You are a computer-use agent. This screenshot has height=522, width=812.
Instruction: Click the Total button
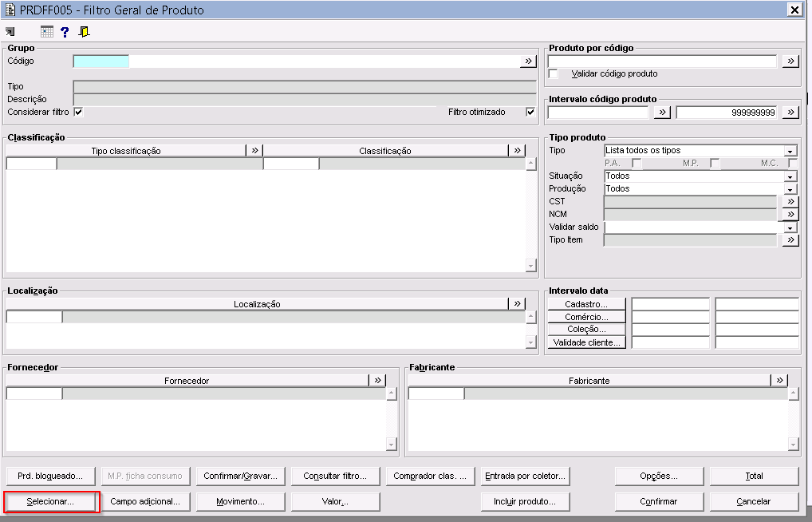[x=754, y=476]
